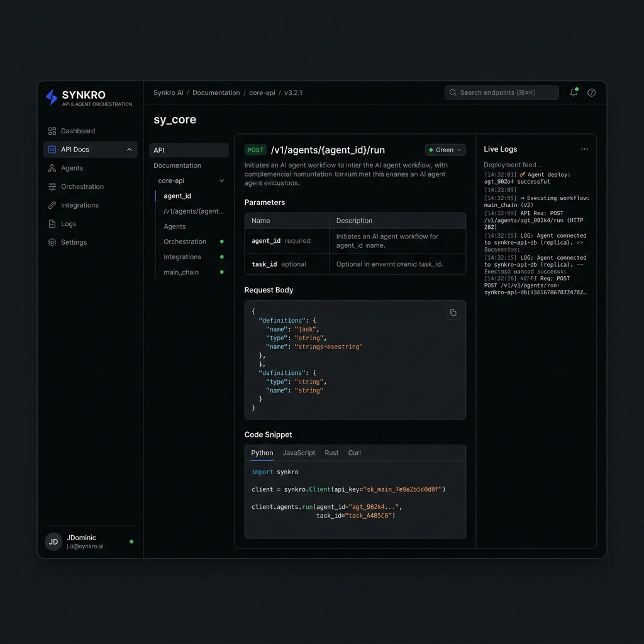Click the agent_id parameter name cell
The image size is (644, 644).
287,241
